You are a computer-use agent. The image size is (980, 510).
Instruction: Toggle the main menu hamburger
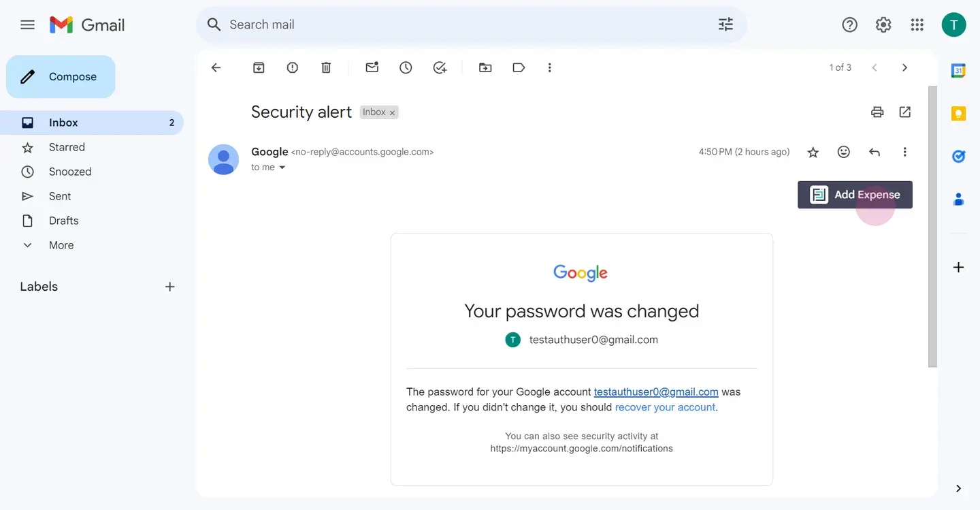[27, 25]
